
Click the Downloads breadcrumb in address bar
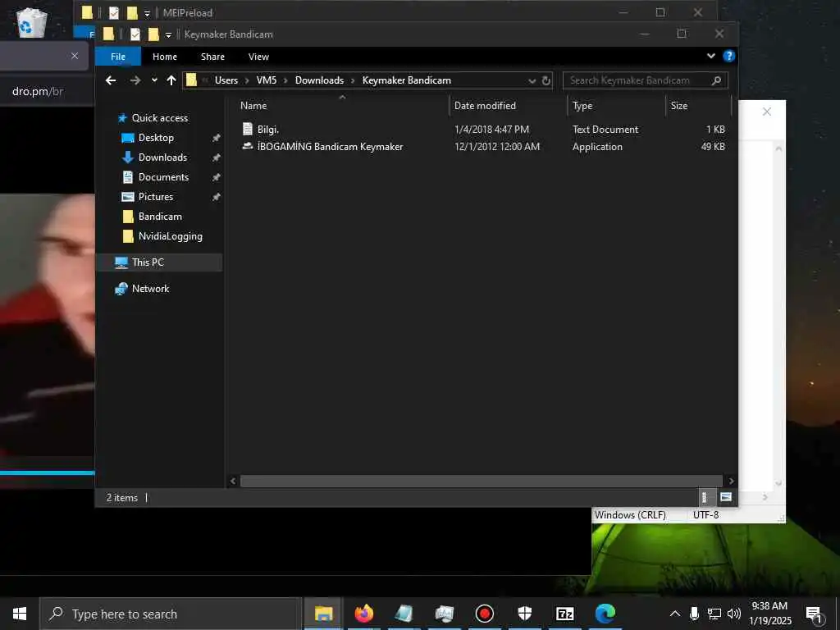[319, 80]
